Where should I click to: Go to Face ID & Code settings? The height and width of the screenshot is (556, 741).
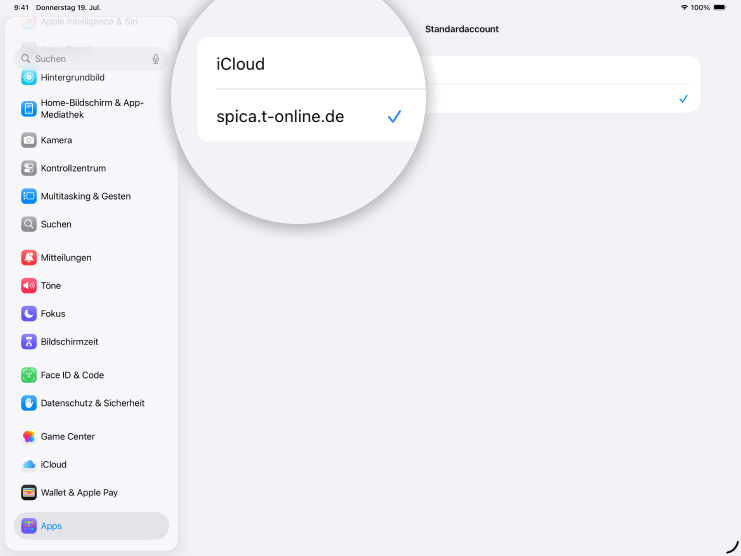(72, 375)
